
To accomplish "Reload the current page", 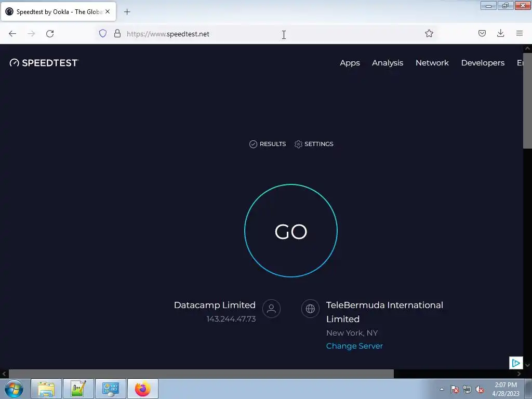I will click(x=50, y=34).
